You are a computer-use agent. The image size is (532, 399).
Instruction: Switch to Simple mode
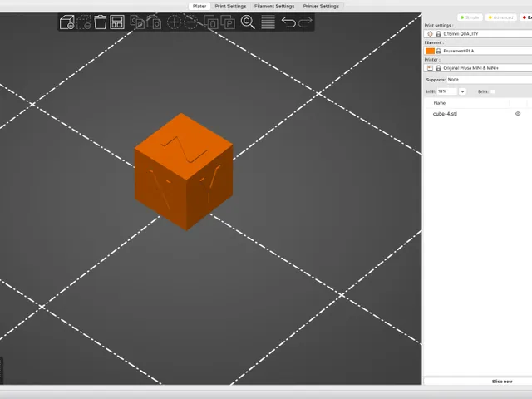click(x=470, y=17)
